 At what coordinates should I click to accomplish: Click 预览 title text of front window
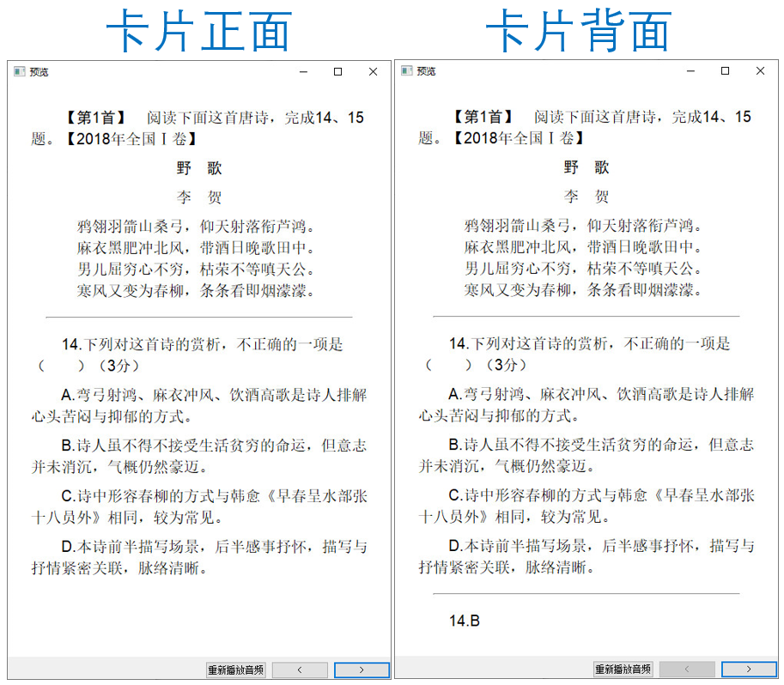pyautogui.click(x=39, y=72)
